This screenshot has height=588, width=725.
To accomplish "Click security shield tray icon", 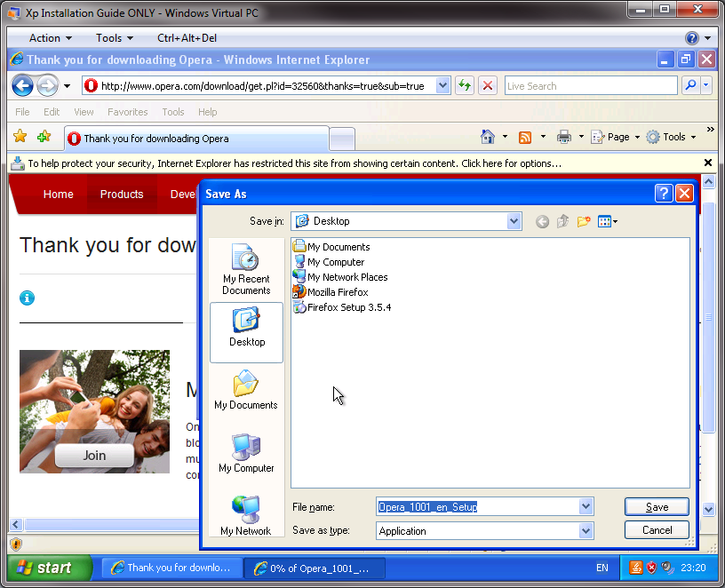I will [x=651, y=568].
